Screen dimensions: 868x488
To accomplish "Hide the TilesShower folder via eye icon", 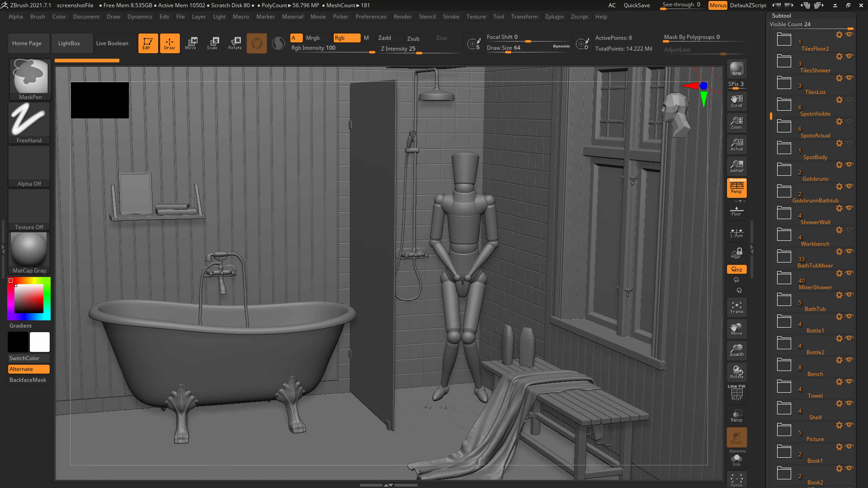I will click(849, 56).
